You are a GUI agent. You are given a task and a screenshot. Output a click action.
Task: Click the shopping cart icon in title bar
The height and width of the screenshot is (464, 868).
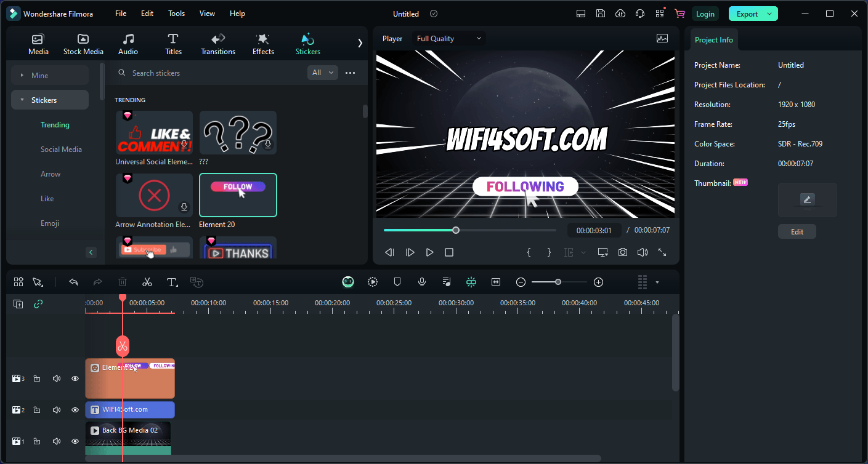click(x=679, y=14)
